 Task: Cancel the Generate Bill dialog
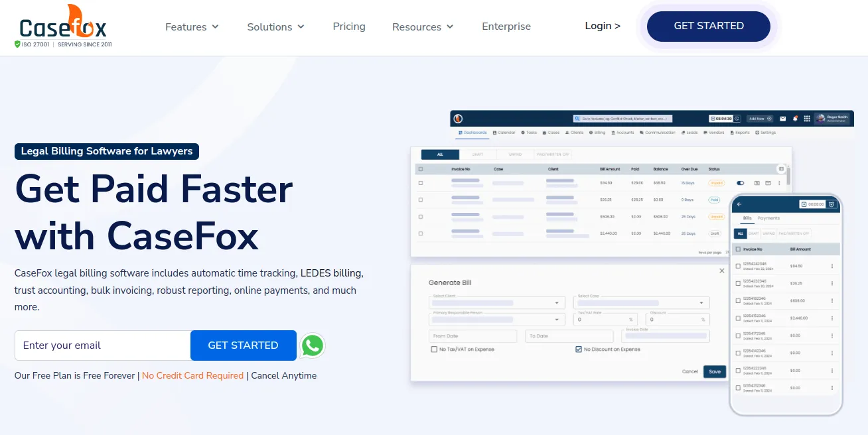tap(690, 371)
